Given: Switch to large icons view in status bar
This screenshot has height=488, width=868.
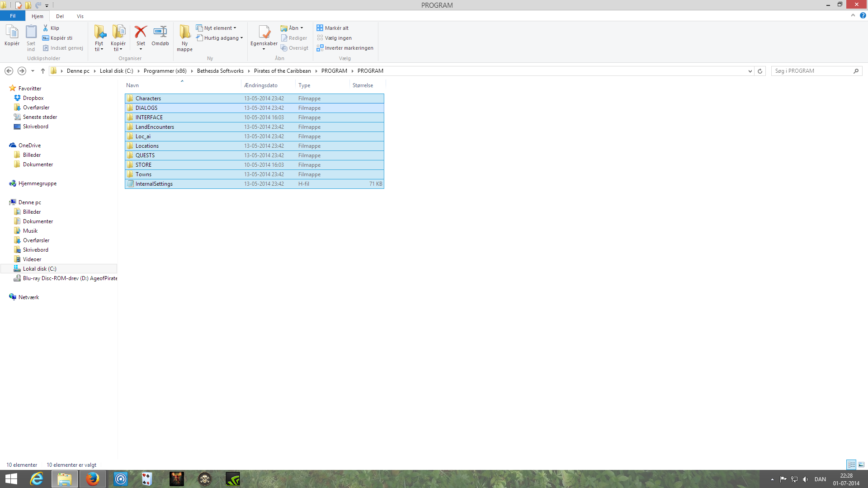Looking at the screenshot, I should tap(861, 465).
